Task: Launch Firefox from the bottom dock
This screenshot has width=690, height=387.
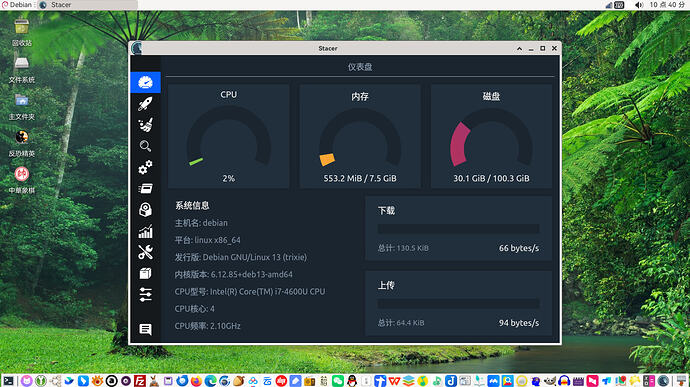Action: pos(196,381)
